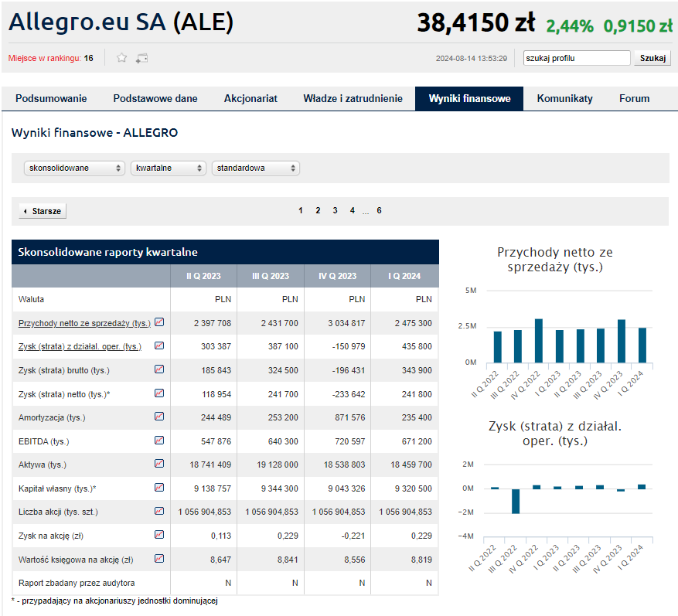Click the IV Q 2022 bar in revenue chart
Image resolution: width=678 pixels, height=616 pixels.
[x=539, y=341]
